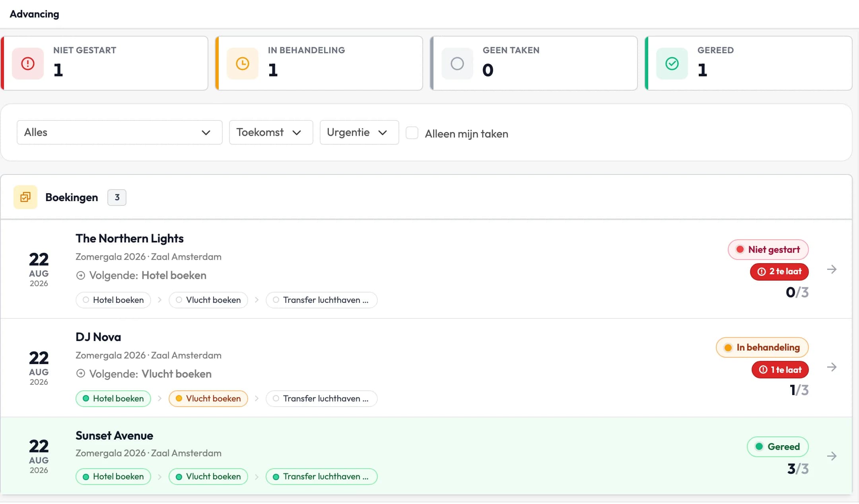Click The Northern Lights booking title
Viewport: 859px width, 504px height.
pyautogui.click(x=130, y=238)
